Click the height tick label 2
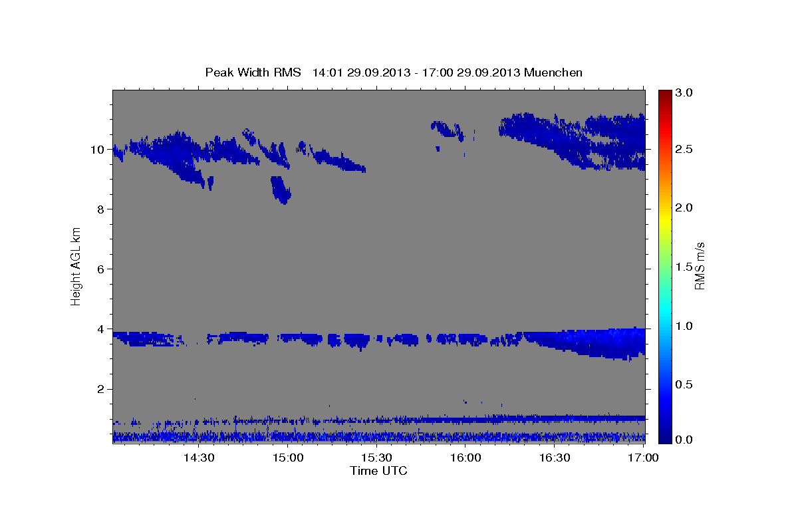798x532 pixels. (x=102, y=389)
